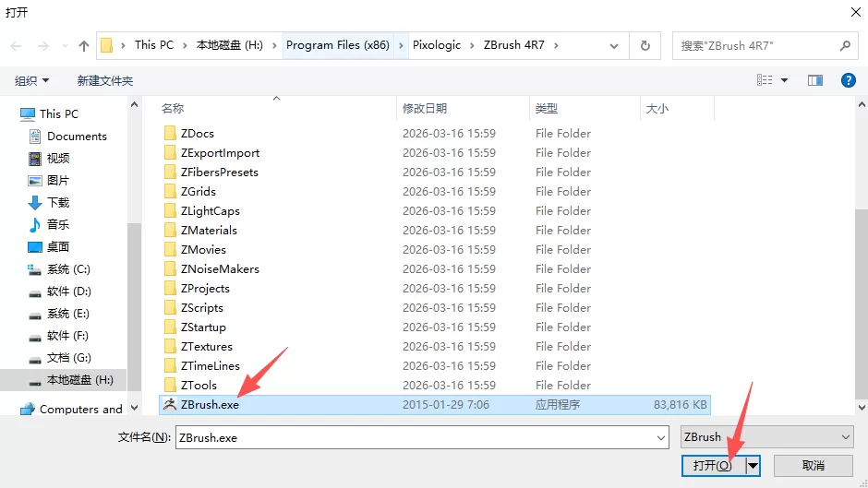The height and width of the screenshot is (488, 868).
Task: Open the 组织 (Organize) menu
Action: 31,81
